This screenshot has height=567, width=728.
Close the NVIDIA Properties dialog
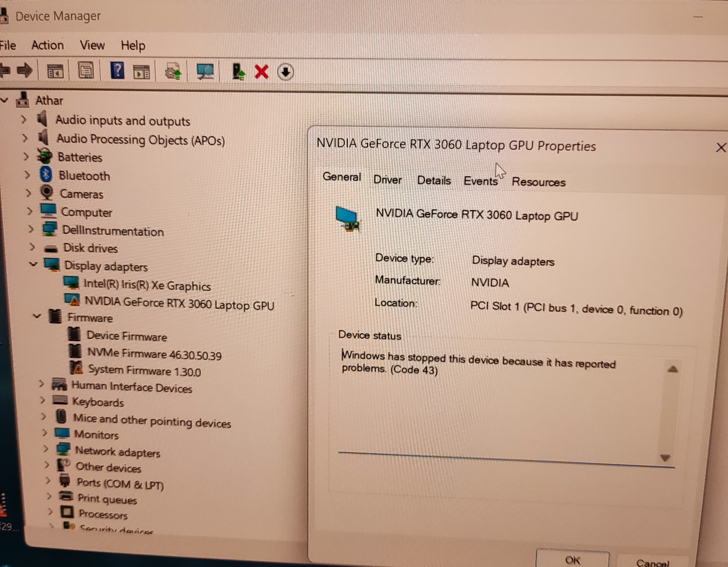pos(721,147)
